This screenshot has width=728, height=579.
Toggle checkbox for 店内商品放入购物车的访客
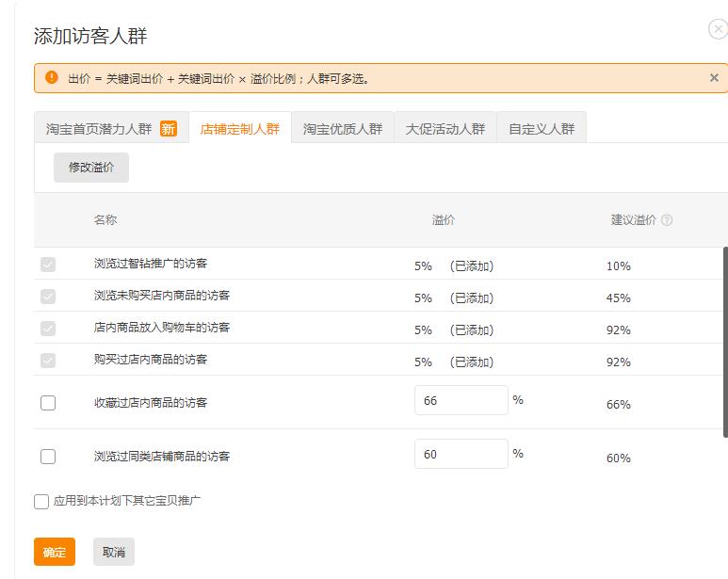(x=48, y=329)
